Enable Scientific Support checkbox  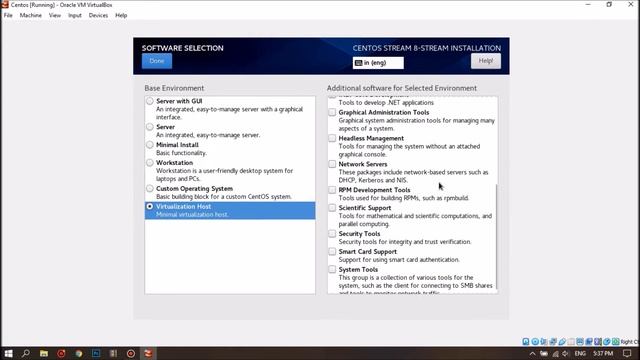(x=332, y=208)
